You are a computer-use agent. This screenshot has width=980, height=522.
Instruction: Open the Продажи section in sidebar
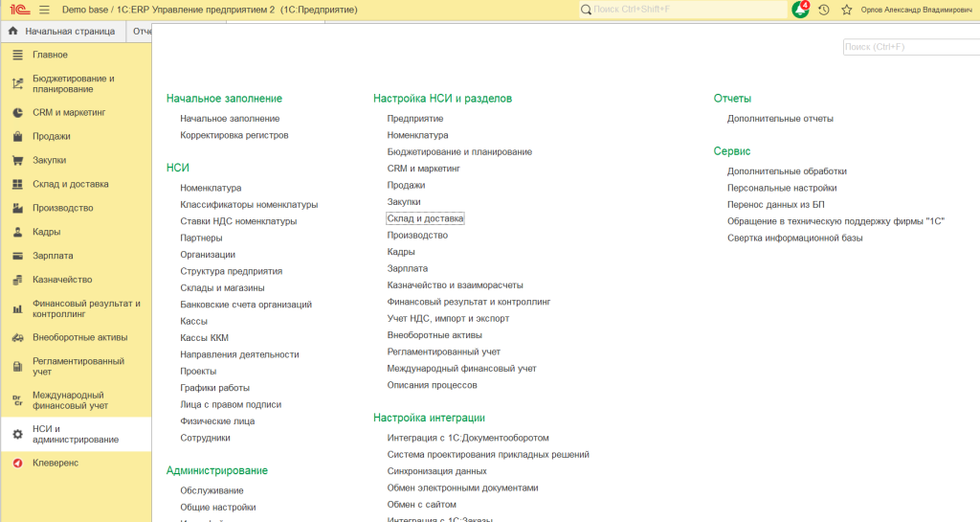pyautogui.click(x=52, y=136)
